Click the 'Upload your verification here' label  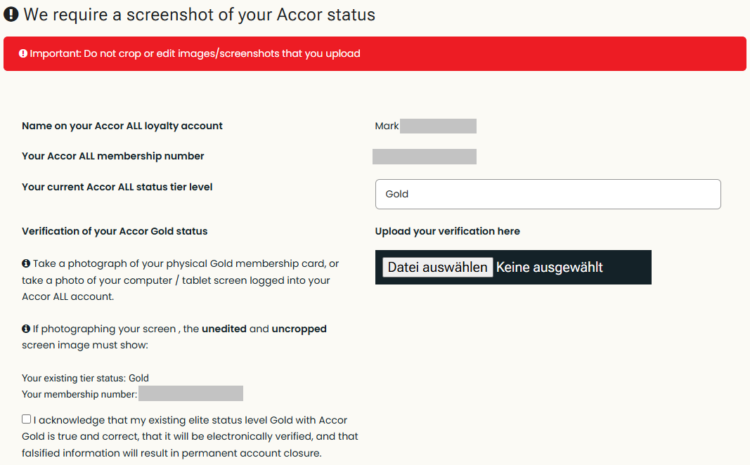pyautogui.click(x=447, y=232)
